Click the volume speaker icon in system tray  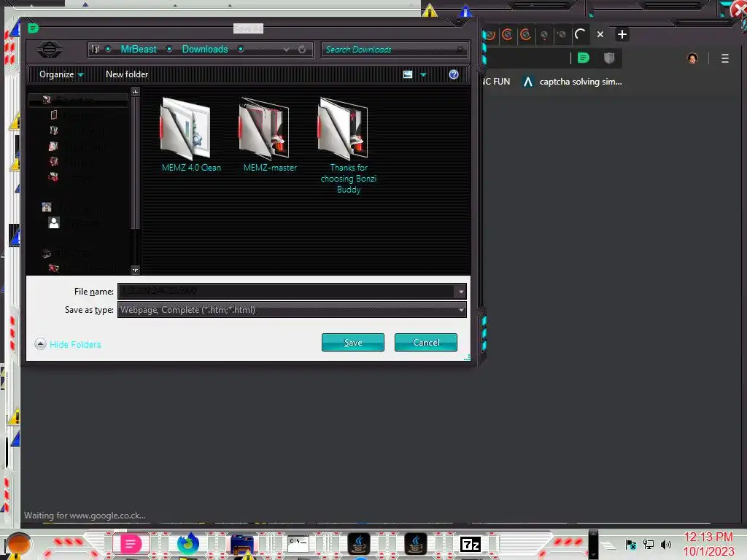tap(666, 544)
